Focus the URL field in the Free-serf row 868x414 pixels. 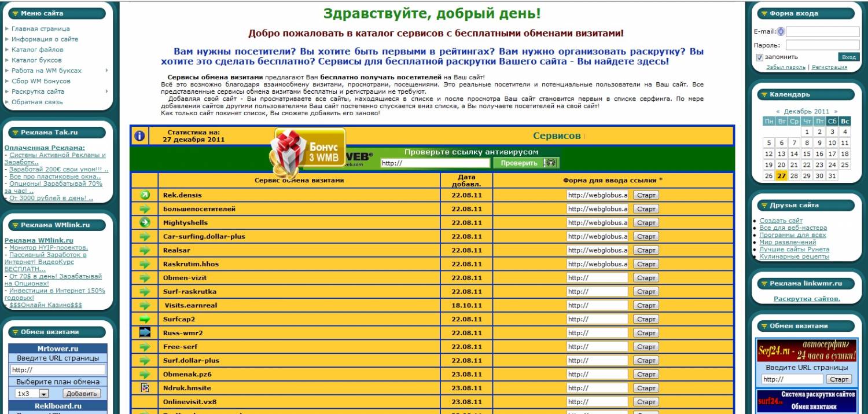tap(598, 347)
